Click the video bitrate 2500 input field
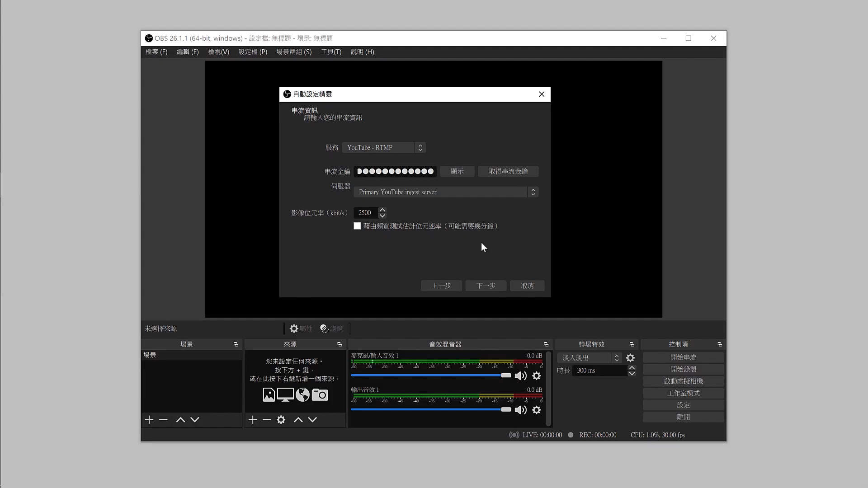 [365, 213]
